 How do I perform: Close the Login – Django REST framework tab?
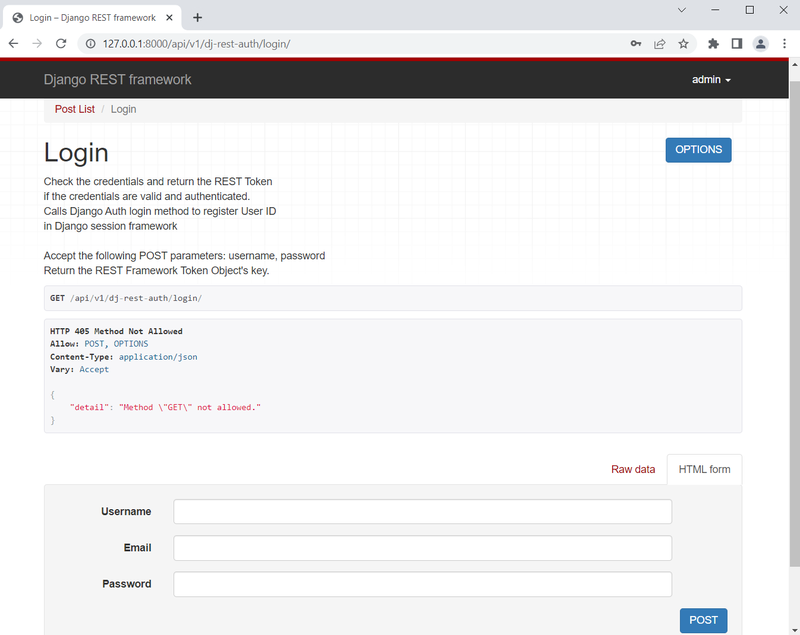click(169, 18)
